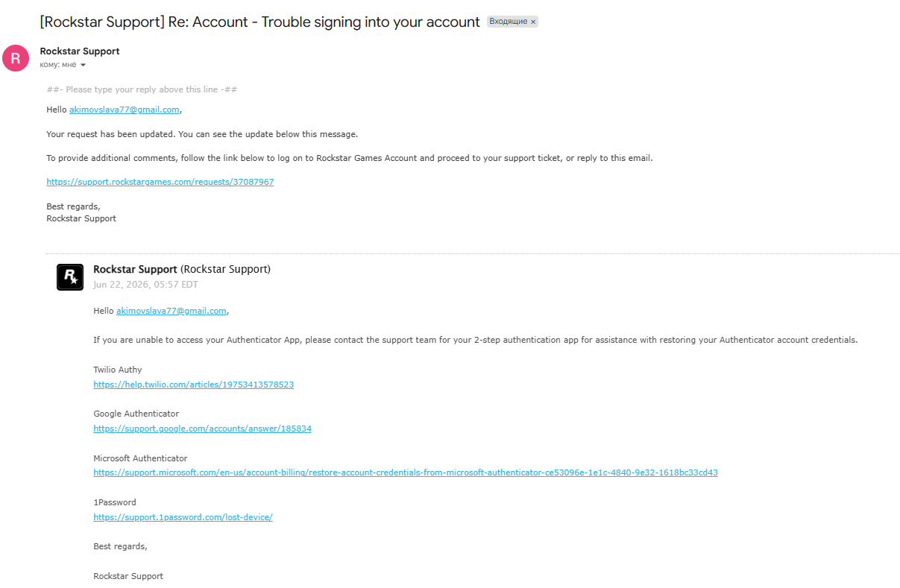Click the 'Microsoft Authenticator' label text
This screenshot has height=588, width=900.
coord(140,458)
